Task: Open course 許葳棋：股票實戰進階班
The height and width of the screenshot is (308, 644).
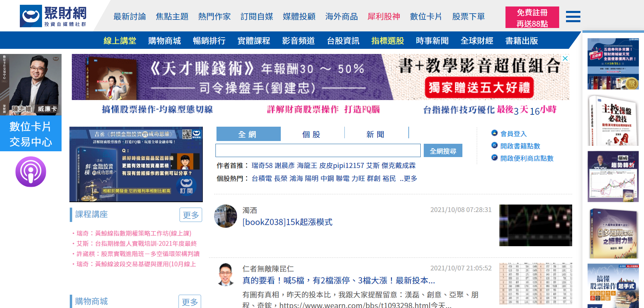Action: point(138,254)
